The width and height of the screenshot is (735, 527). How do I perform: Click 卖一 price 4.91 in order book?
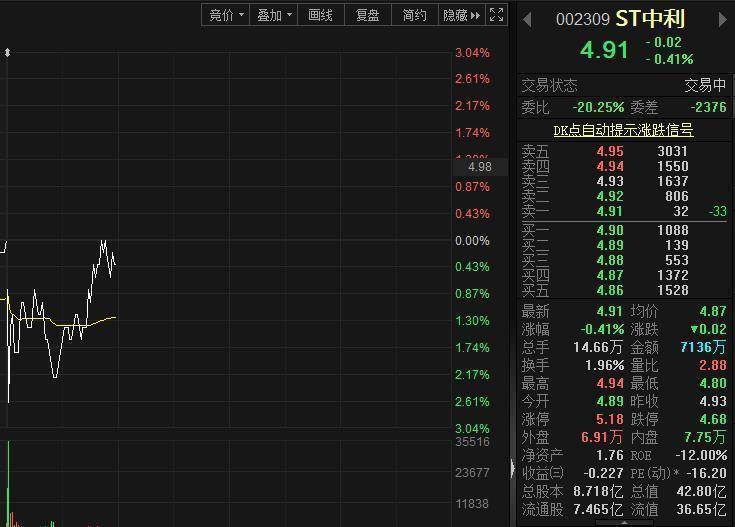click(x=610, y=211)
